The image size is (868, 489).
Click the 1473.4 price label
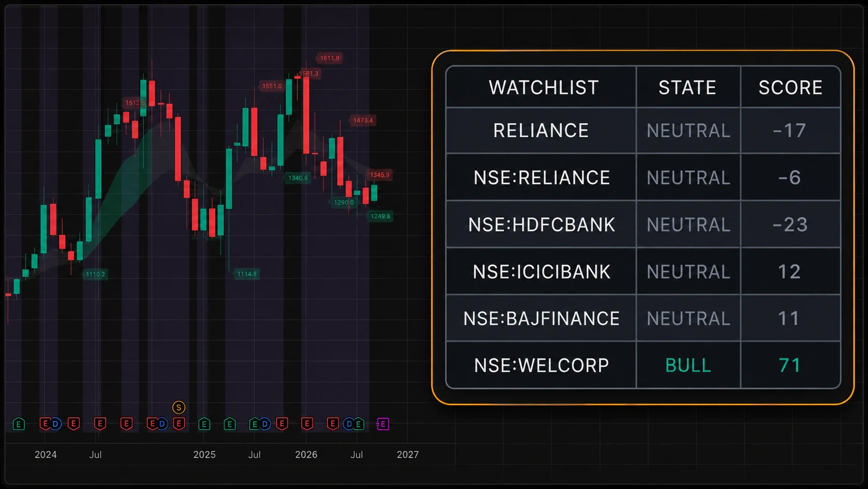(363, 120)
